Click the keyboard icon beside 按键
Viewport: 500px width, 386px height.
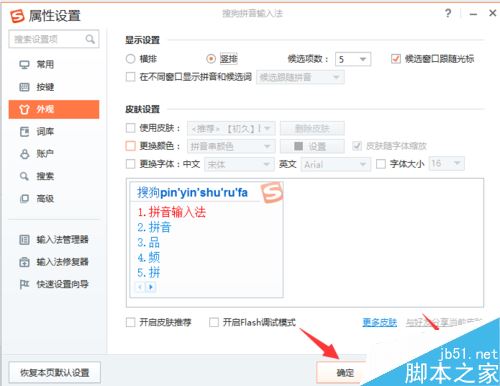click(x=25, y=87)
